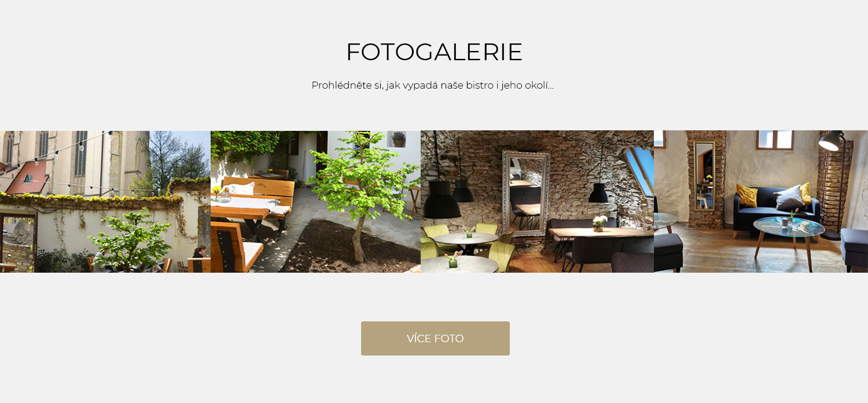Click the VÍCE FOTO button

point(435,338)
